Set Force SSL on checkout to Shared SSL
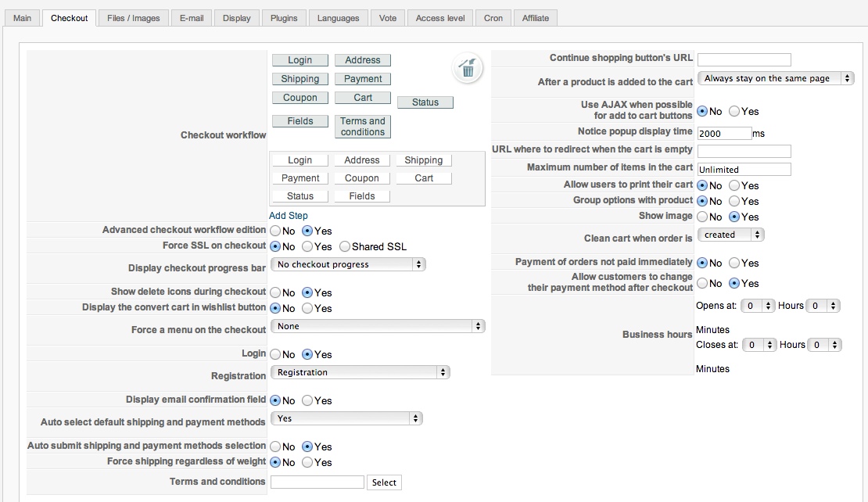This screenshot has width=868, height=502. tap(345, 246)
